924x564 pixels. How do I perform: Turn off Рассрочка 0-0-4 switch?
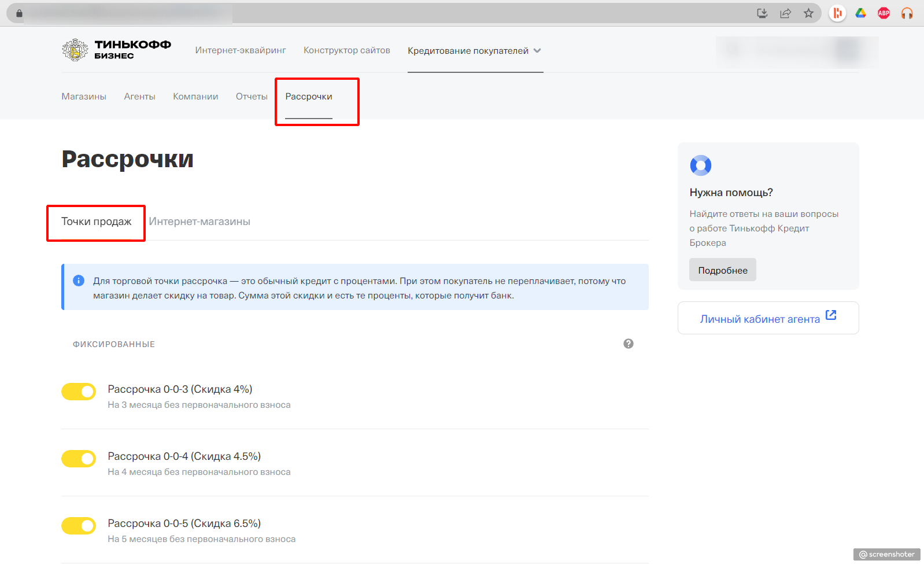[79, 459]
